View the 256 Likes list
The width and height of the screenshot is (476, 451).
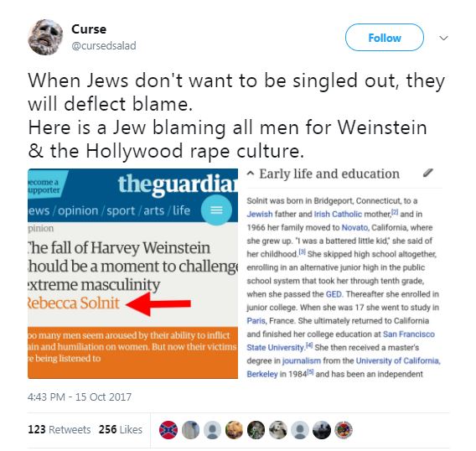point(121,429)
